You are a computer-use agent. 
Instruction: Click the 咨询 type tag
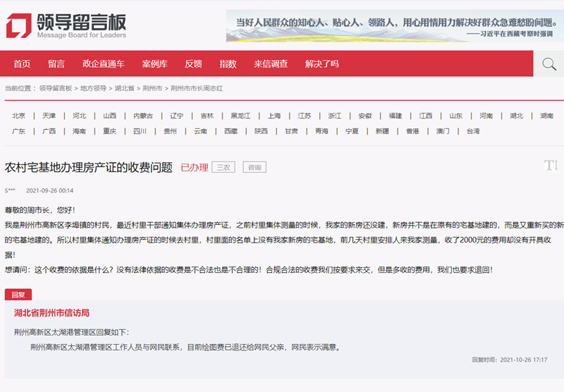coord(255,168)
